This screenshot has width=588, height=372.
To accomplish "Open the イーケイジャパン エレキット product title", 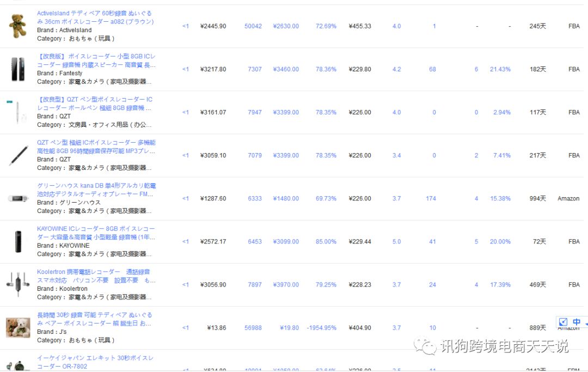I will pos(95,362).
